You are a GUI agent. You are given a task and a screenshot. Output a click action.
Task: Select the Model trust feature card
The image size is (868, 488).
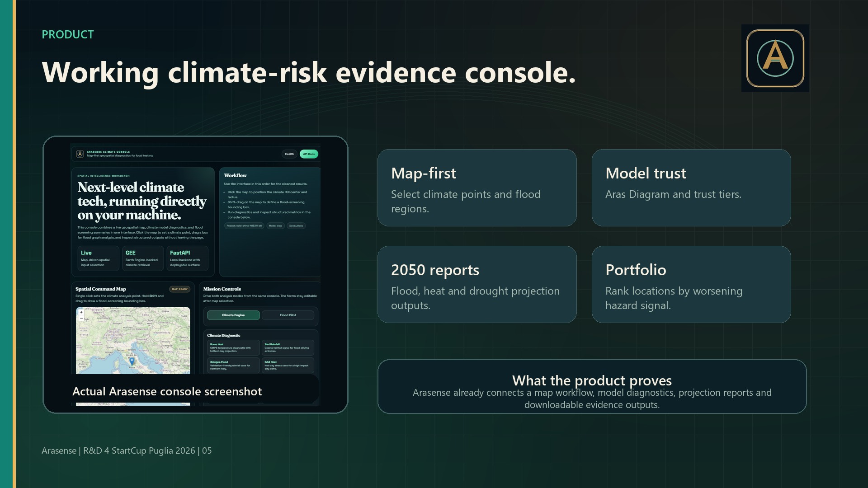691,188
